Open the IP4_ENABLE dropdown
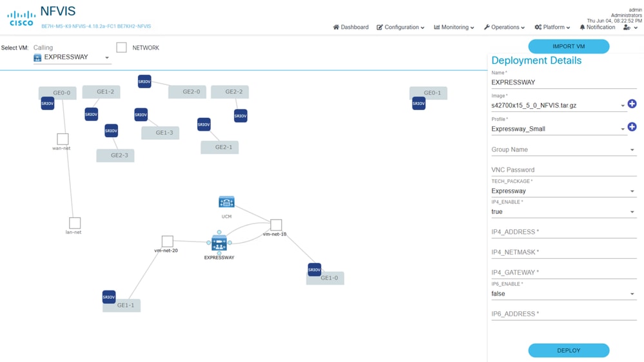Image resolution: width=644 pixels, height=362 pixels. click(x=564, y=212)
